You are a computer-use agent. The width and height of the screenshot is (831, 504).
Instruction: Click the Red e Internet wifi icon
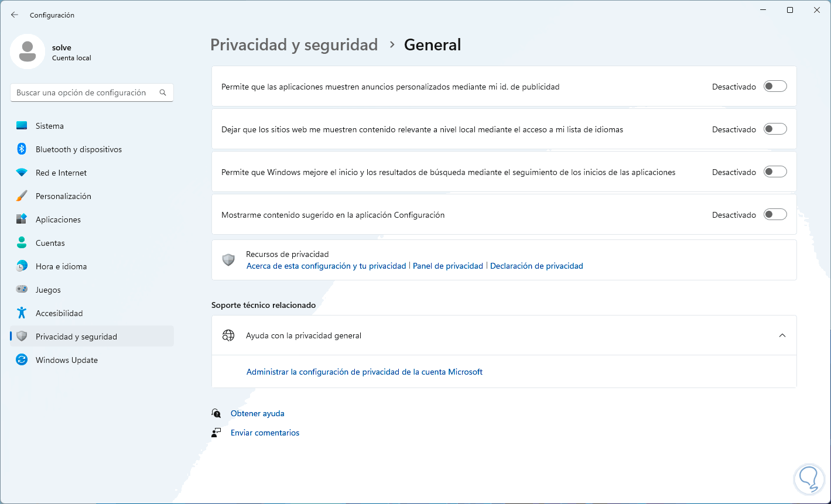(22, 173)
